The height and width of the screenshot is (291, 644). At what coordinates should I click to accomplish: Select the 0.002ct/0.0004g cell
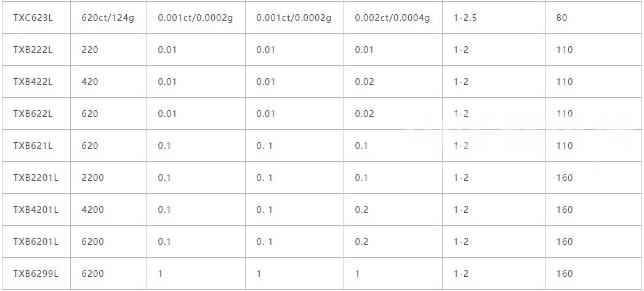[392, 18]
